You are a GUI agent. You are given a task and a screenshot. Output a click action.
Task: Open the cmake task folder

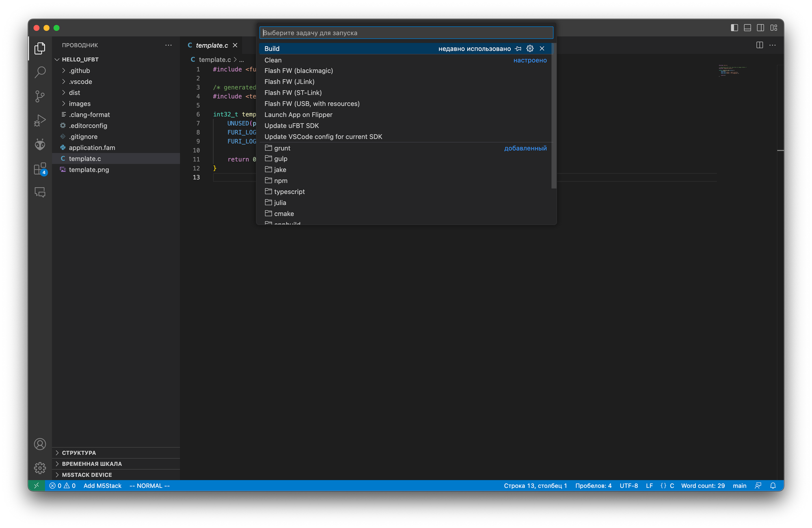[405, 213]
